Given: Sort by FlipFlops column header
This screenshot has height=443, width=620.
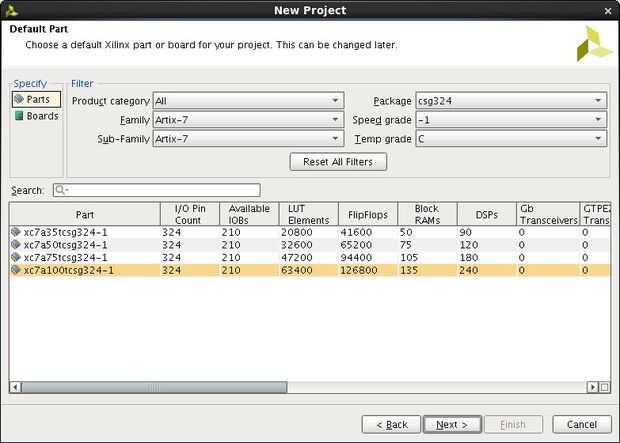Looking at the screenshot, I should [368, 214].
